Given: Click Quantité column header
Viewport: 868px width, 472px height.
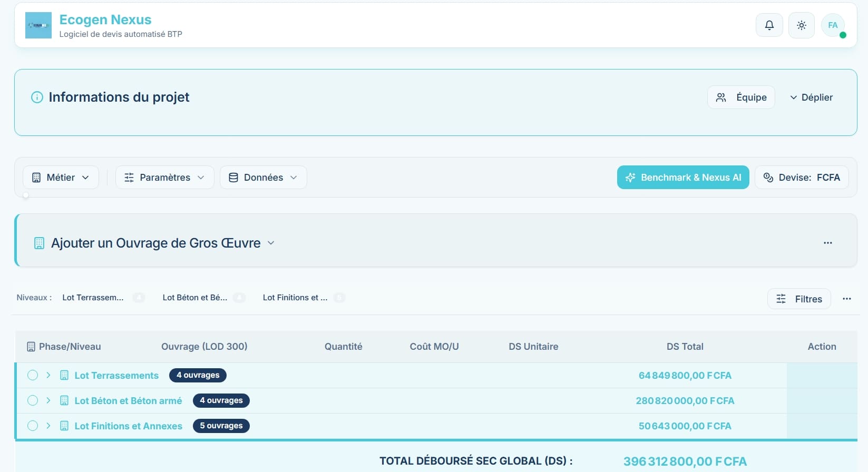Looking at the screenshot, I should point(344,347).
